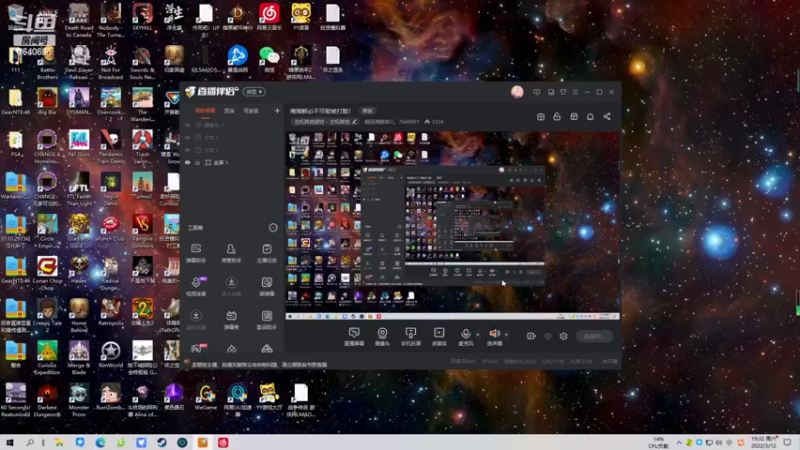
Task: Show hidden system tray icons chevron
Action: pos(679,442)
